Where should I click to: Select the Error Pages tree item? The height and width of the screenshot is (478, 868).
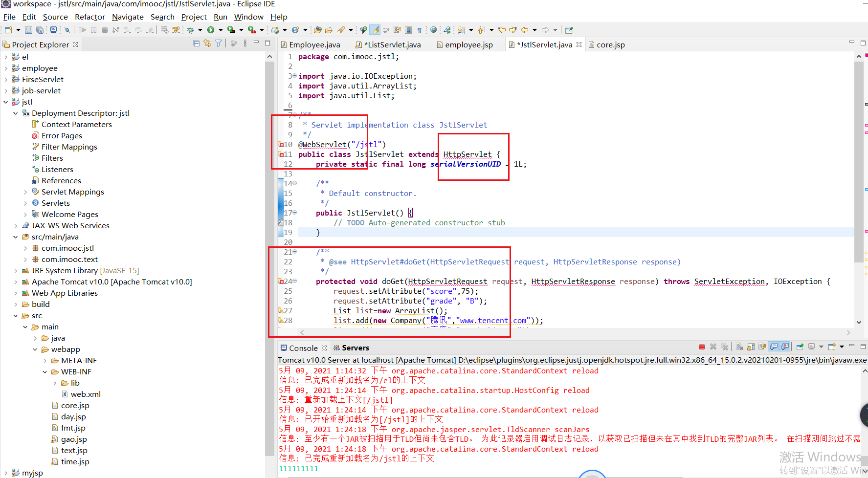click(x=57, y=136)
